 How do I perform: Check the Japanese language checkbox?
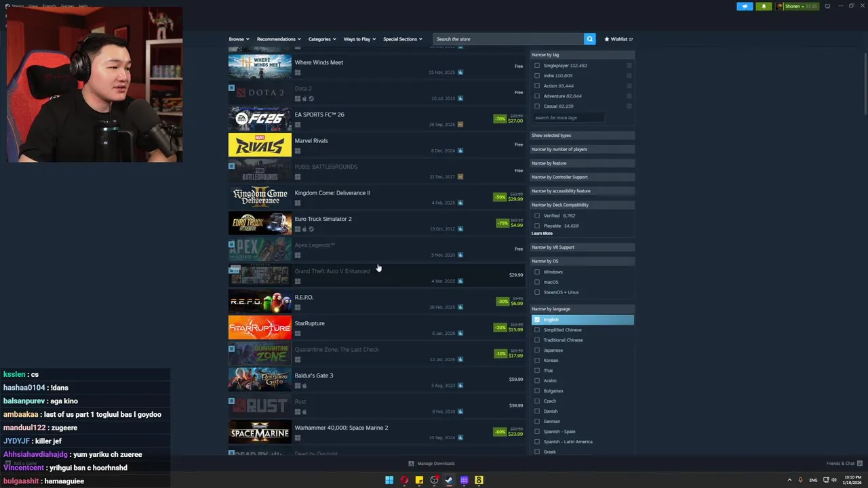(x=537, y=350)
